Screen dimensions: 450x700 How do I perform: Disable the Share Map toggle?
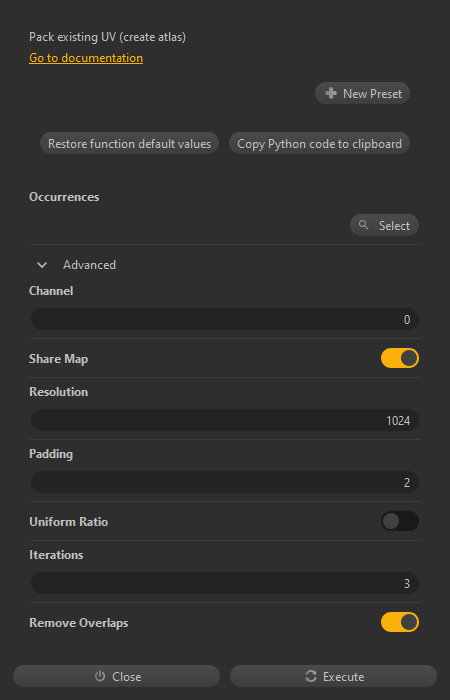[400, 358]
